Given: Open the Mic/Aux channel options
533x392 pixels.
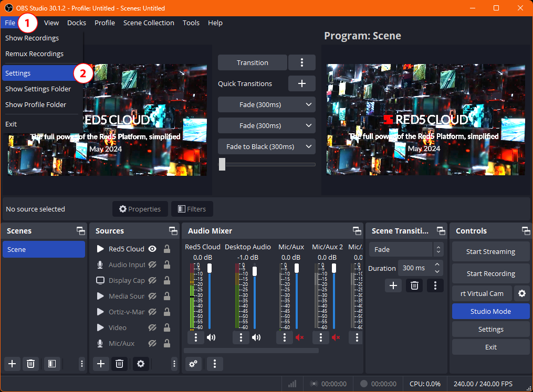Looking at the screenshot, I should tap(285, 337).
